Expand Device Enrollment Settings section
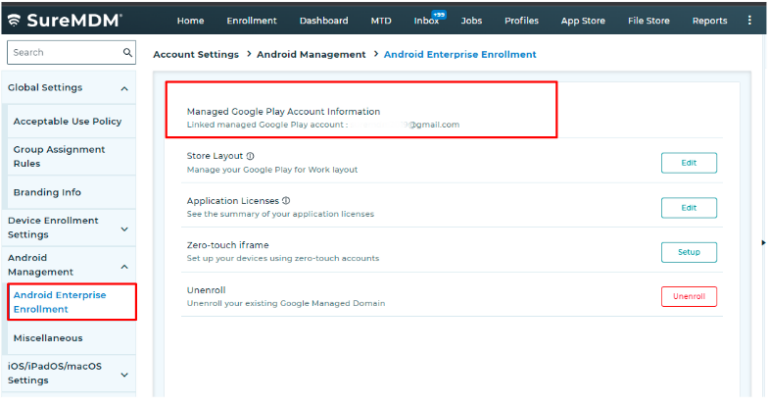Screen dimensions: 768x406 [x=124, y=229]
